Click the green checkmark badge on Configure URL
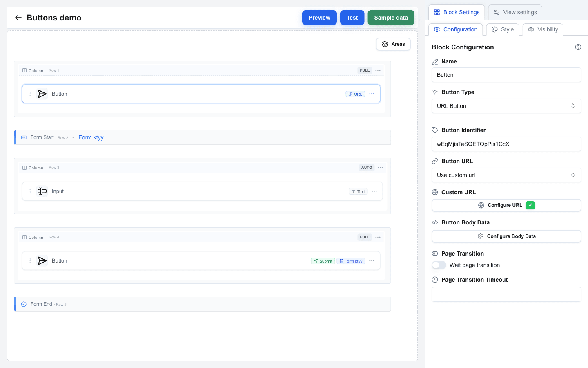This screenshot has width=588, height=368. tap(530, 205)
